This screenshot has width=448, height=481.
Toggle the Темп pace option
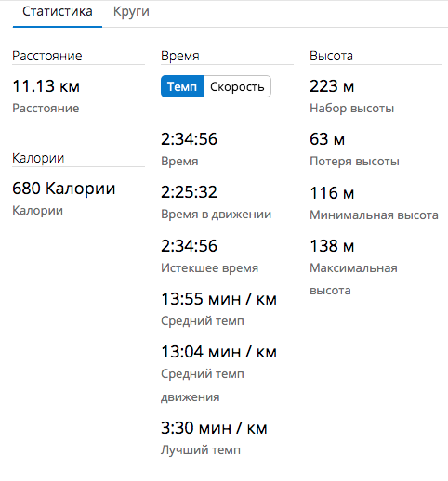click(182, 86)
